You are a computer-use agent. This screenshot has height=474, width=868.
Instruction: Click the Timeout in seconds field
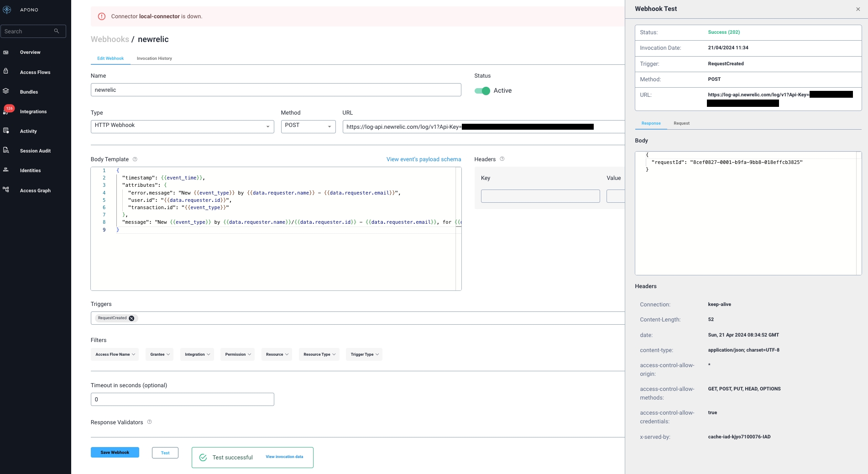183,399
